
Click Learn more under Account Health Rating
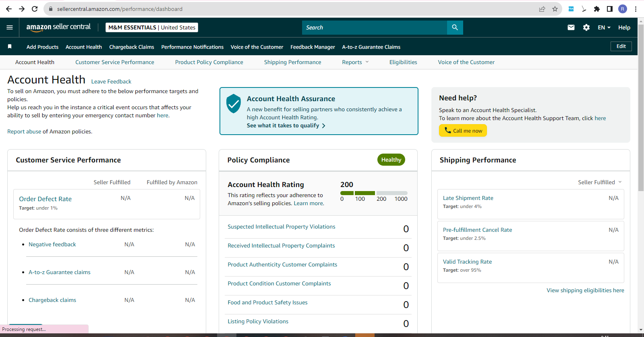(x=308, y=203)
